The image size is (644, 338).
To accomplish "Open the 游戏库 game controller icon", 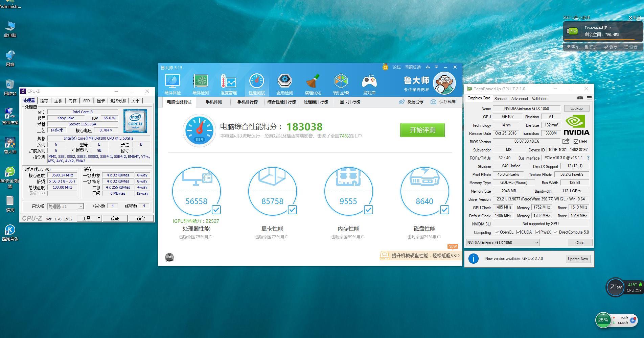I will tap(369, 84).
